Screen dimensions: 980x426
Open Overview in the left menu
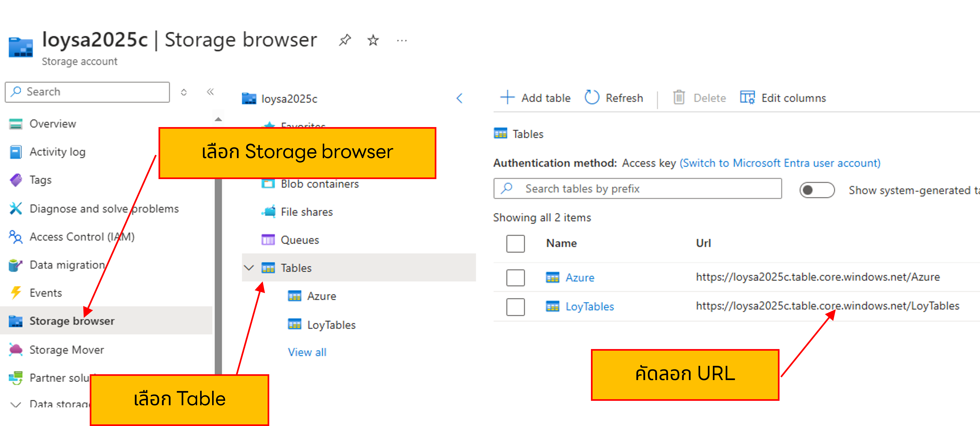[x=52, y=124]
